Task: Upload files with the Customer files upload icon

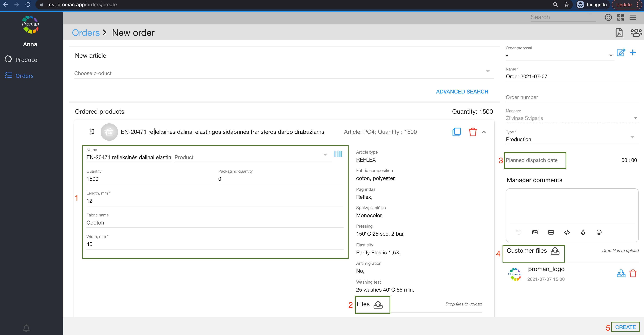Action: (x=555, y=251)
